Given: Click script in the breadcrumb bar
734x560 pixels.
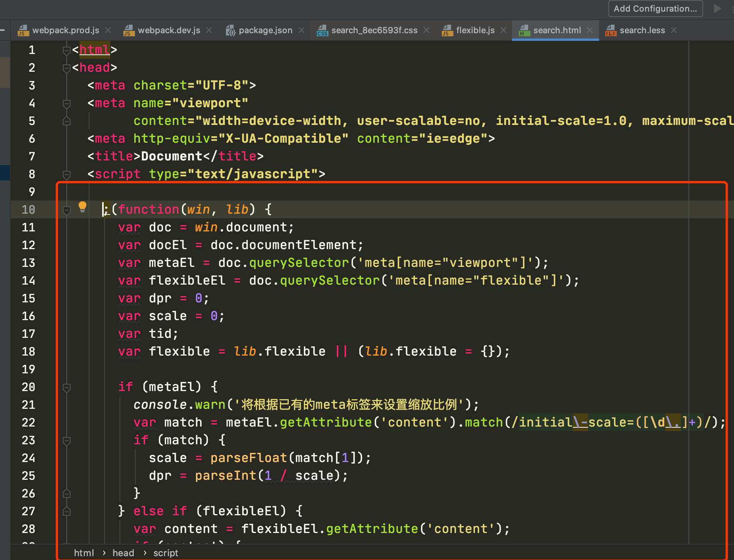Looking at the screenshot, I should pos(166,553).
